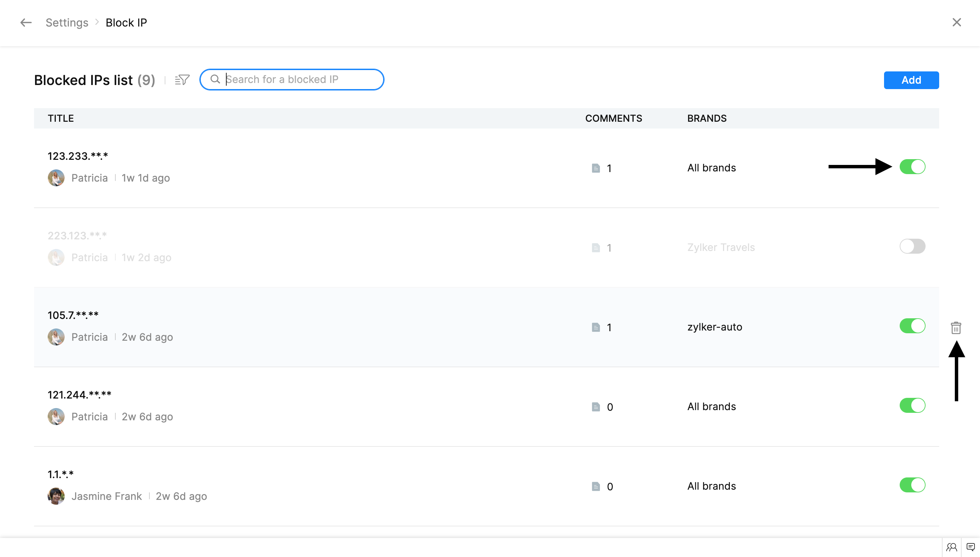Click comments icon for 1.1.*.* entry
Screen dimensions: 980x557
(595, 486)
